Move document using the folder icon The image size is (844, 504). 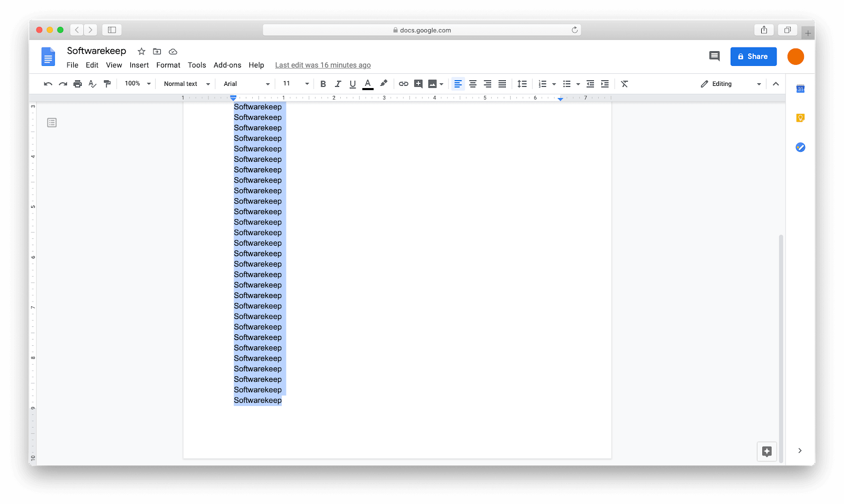(157, 51)
